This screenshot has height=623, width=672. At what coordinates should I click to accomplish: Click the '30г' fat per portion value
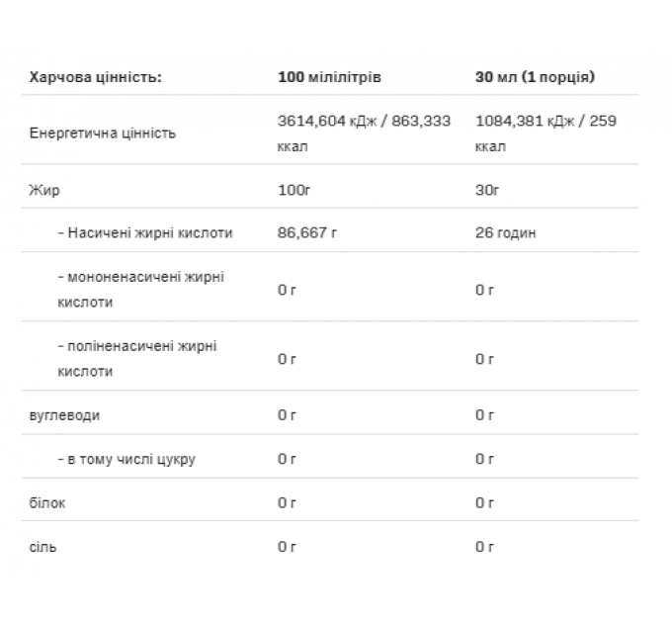pos(487,190)
